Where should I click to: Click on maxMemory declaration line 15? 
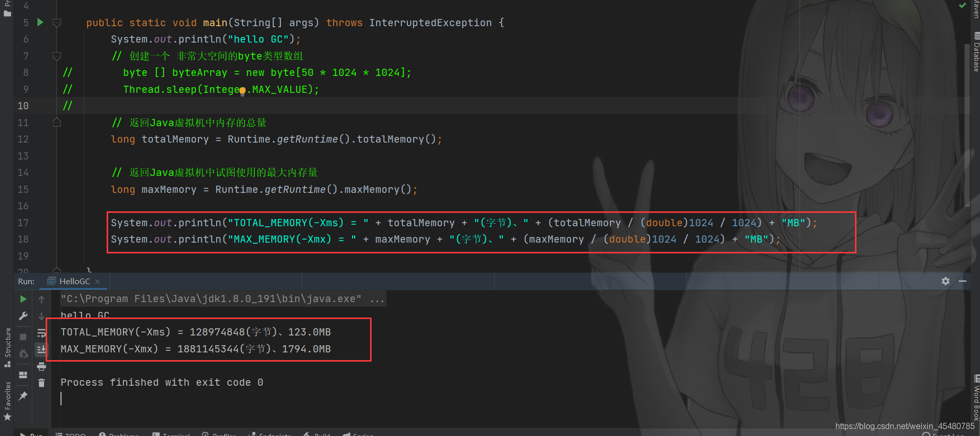[x=264, y=189]
